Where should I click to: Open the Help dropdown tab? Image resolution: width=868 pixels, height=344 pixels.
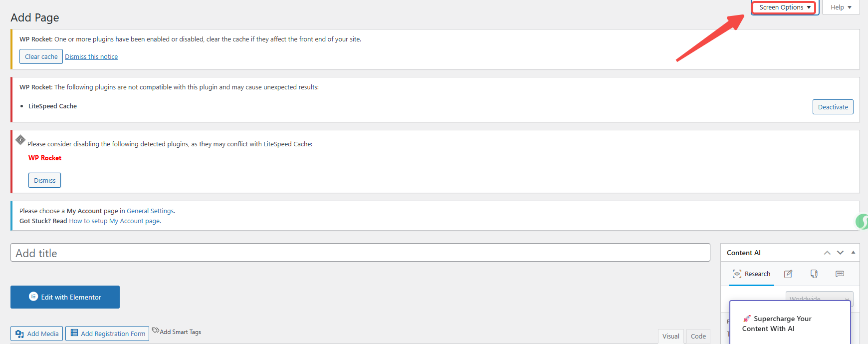click(x=841, y=7)
